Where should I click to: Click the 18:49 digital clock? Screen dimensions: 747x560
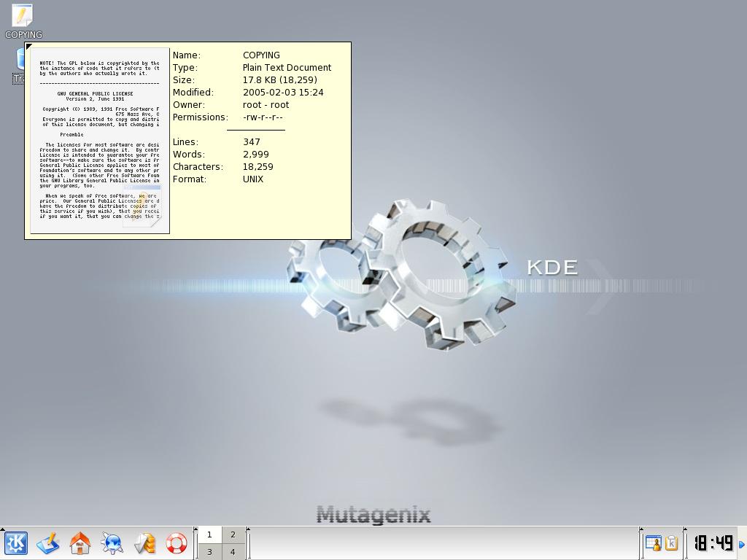point(713,542)
